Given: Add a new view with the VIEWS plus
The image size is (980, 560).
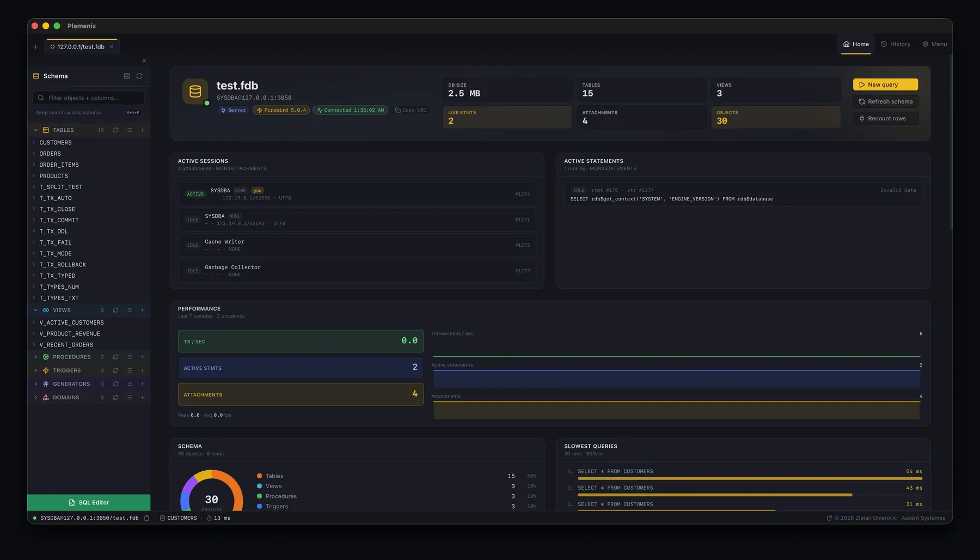Looking at the screenshot, I should (x=143, y=310).
